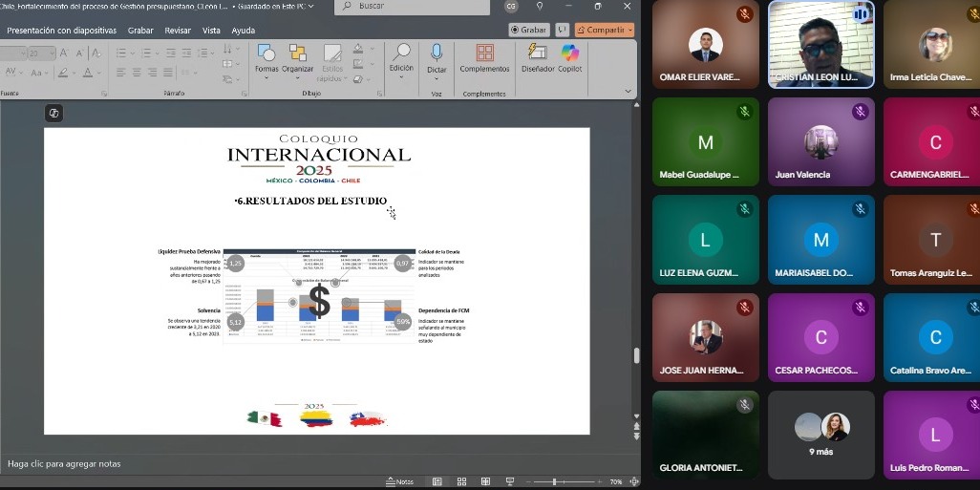Switch to reading view
Screen dimensions: 980x490
pyautogui.click(x=485, y=481)
